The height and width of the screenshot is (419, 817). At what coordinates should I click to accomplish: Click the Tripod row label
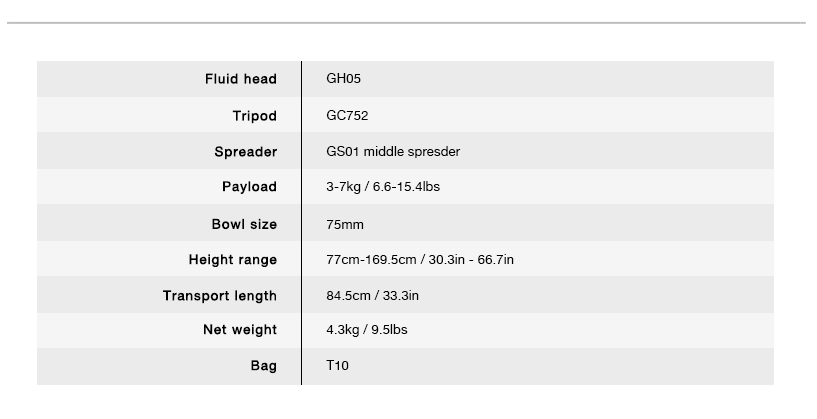click(254, 116)
